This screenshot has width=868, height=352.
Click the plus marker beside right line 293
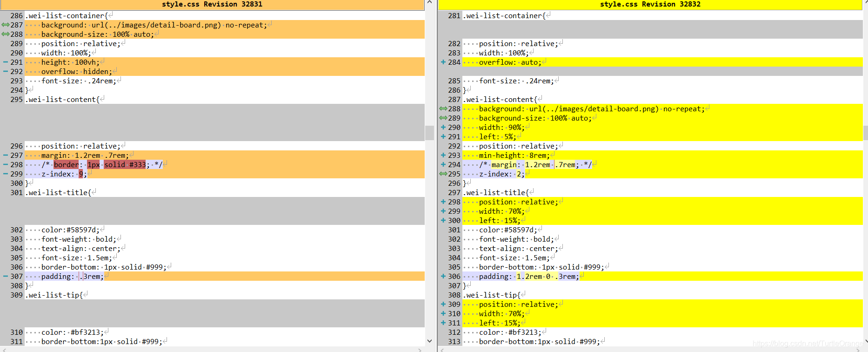click(443, 155)
